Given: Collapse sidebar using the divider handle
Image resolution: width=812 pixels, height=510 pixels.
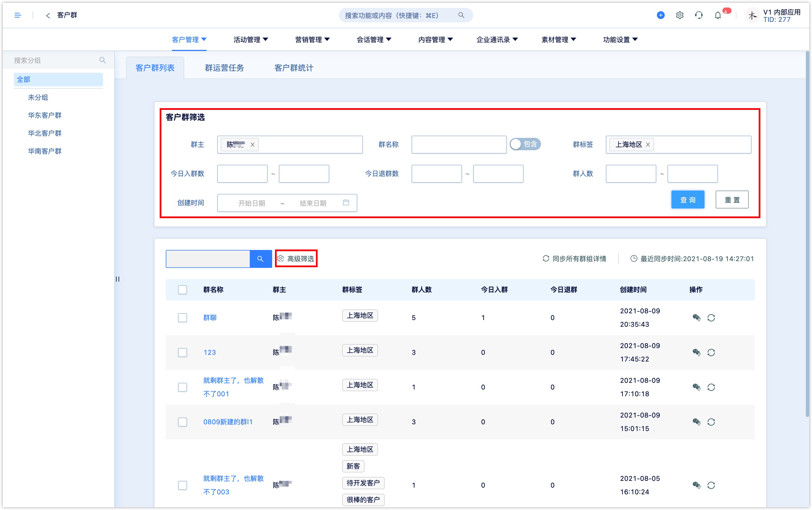Looking at the screenshot, I should pyautogui.click(x=118, y=279).
